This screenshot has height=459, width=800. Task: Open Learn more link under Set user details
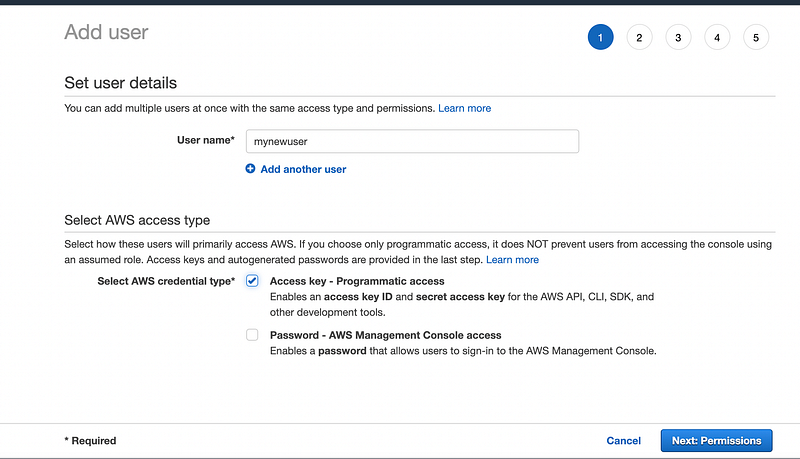coord(464,108)
